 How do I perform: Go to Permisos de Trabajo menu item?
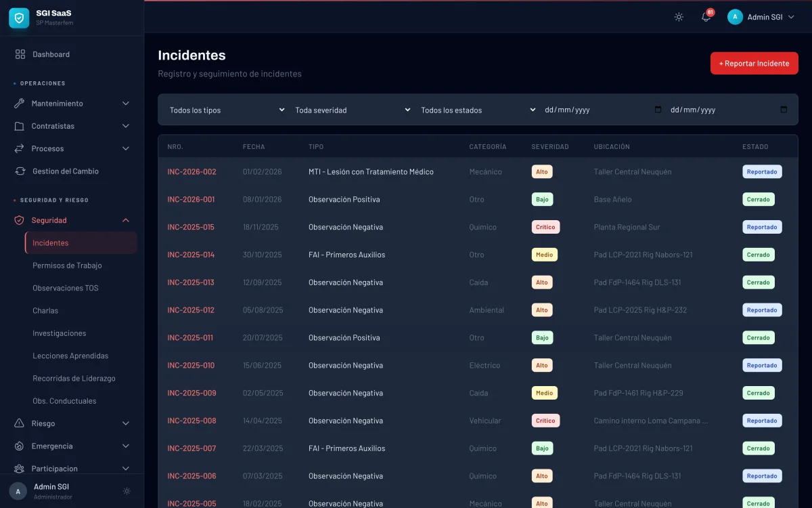(x=67, y=266)
